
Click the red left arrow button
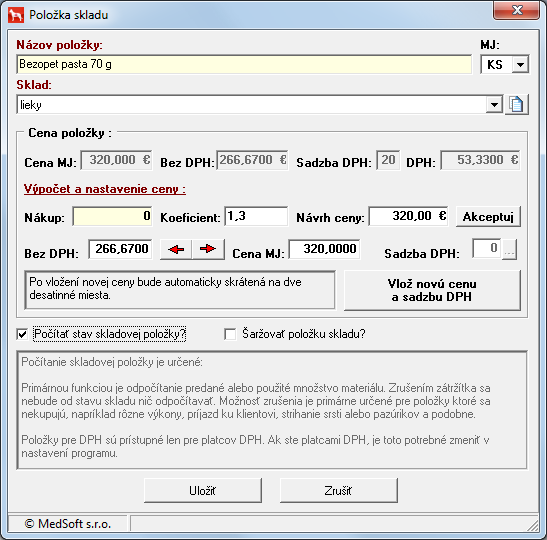coord(176,249)
